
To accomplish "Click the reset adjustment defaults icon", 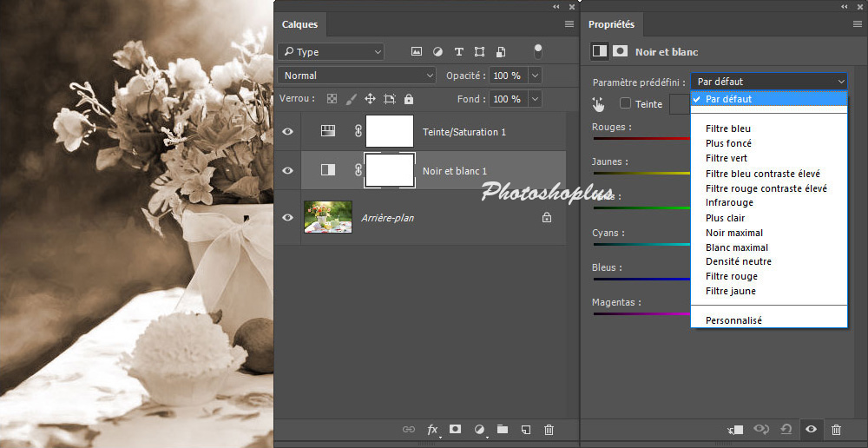I will click(786, 430).
